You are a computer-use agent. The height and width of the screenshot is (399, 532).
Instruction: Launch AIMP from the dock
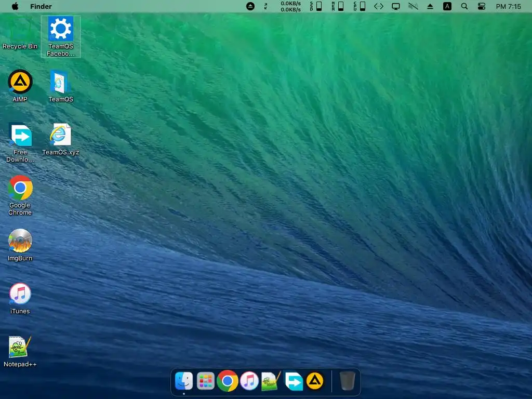pyautogui.click(x=315, y=381)
